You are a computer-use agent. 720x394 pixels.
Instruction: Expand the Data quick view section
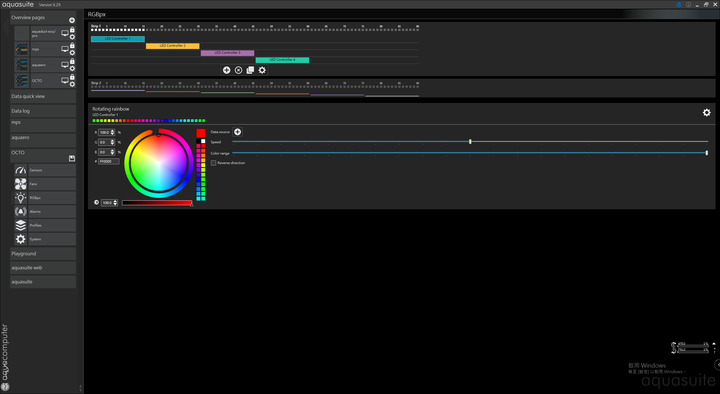(43, 96)
